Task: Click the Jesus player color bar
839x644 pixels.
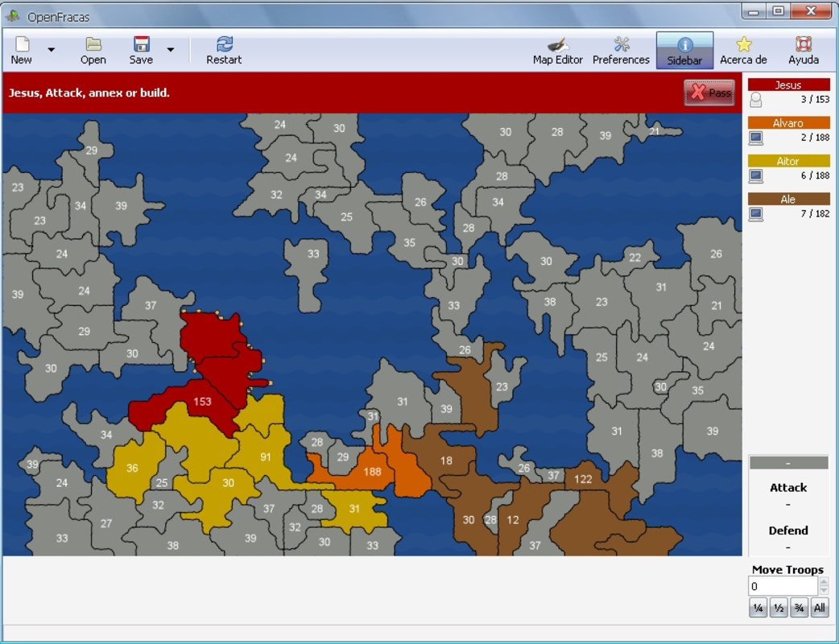Action: 789,85
